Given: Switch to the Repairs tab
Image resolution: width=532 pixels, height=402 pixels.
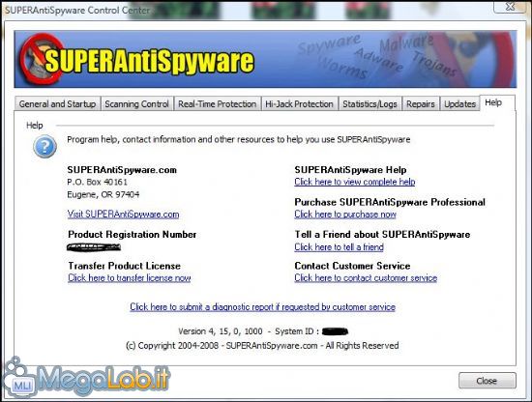Looking at the screenshot, I should point(421,104).
